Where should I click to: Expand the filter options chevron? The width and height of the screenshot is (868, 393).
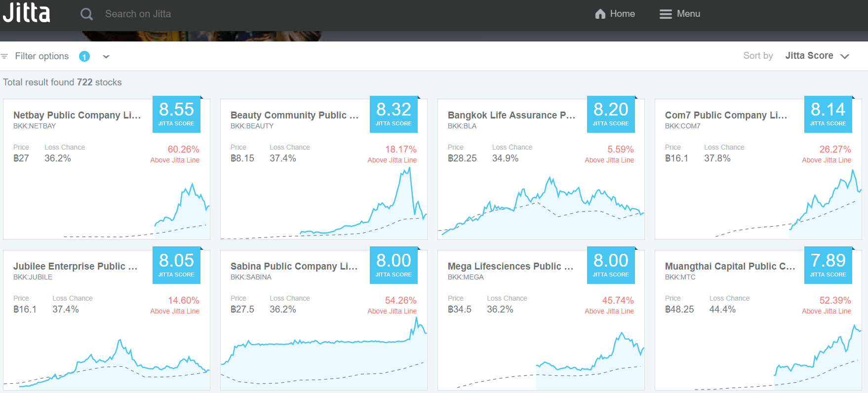pyautogui.click(x=106, y=57)
